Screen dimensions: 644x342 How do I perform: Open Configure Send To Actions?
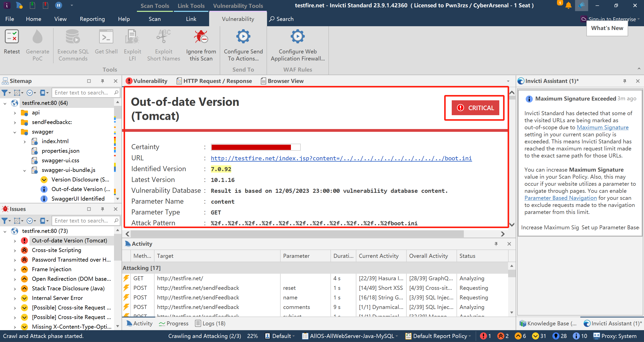pyautogui.click(x=243, y=45)
